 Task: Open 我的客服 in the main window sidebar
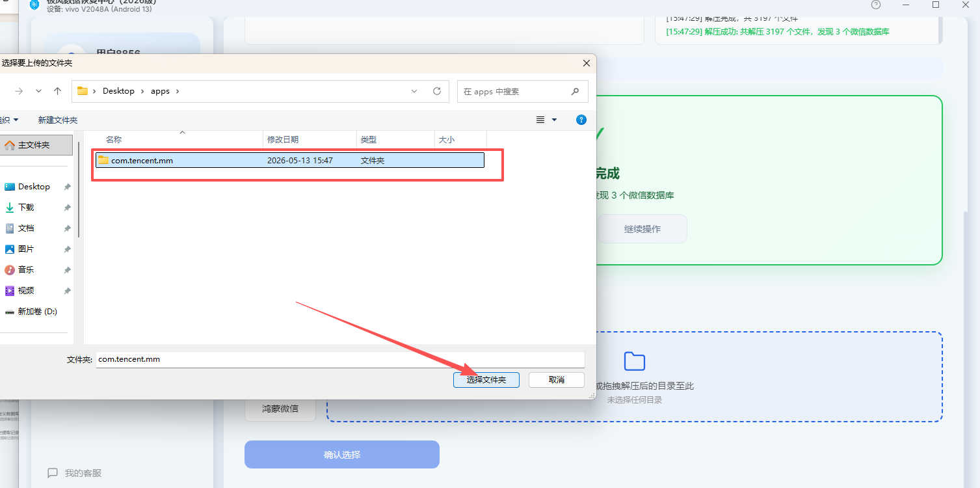[x=75, y=473]
